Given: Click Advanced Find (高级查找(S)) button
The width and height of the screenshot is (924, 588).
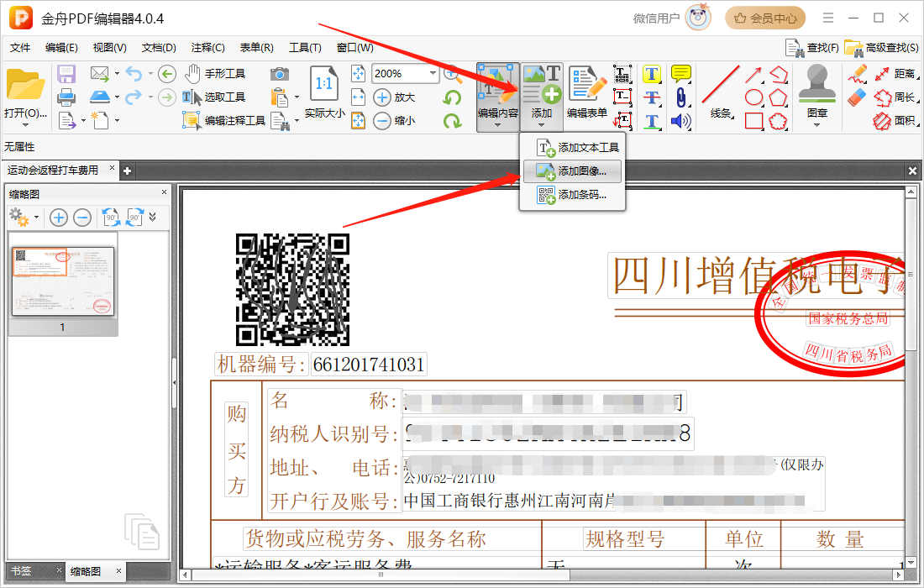Looking at the screenshot, I should pyautogui.click(x=881, y=48).
